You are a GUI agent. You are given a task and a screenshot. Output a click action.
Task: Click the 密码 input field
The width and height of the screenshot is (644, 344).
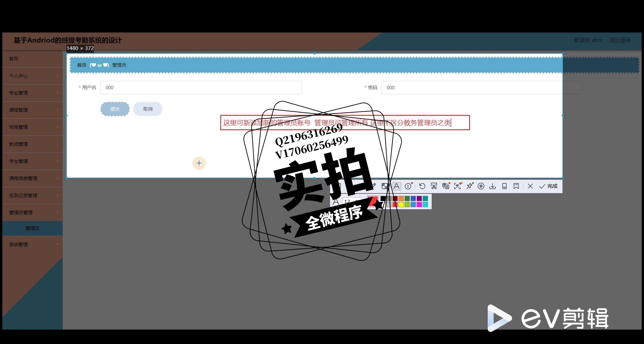coord(482,88)
